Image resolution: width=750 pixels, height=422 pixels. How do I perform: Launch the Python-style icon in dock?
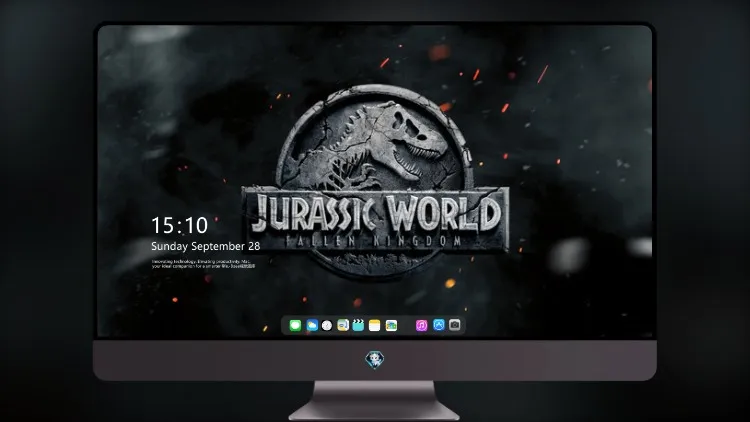(343, 325)
